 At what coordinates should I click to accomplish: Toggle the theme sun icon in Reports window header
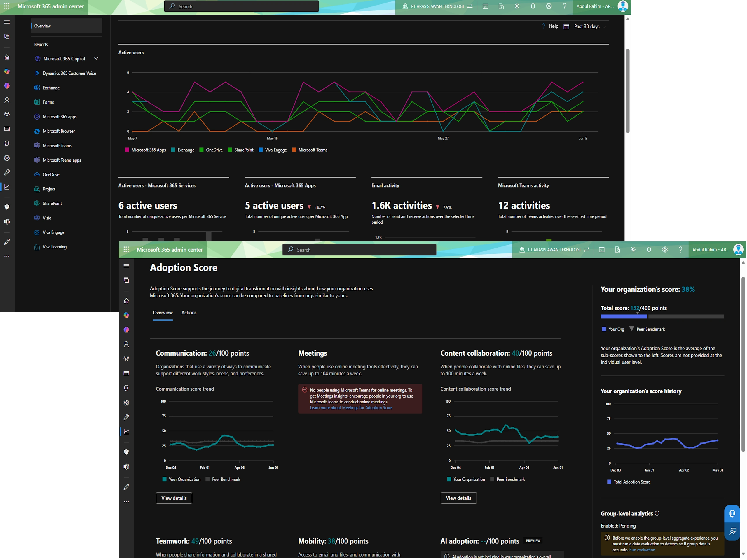point(517,6)
